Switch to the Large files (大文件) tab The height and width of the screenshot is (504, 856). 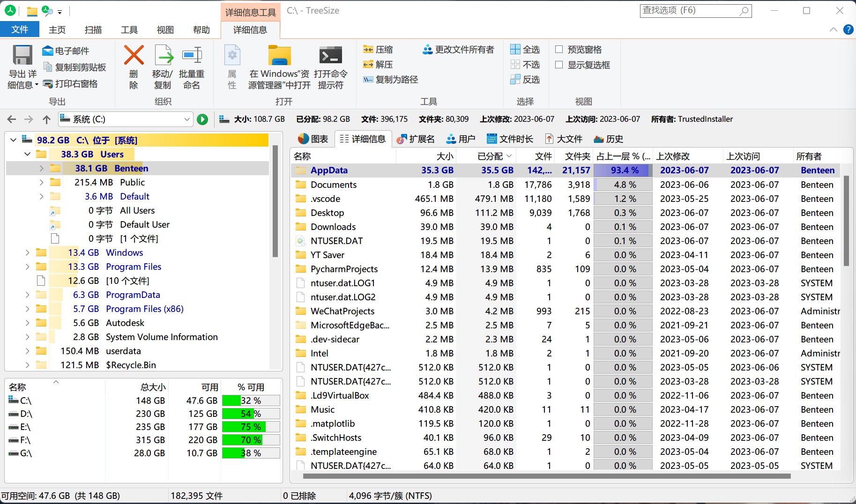coord(564,139)
